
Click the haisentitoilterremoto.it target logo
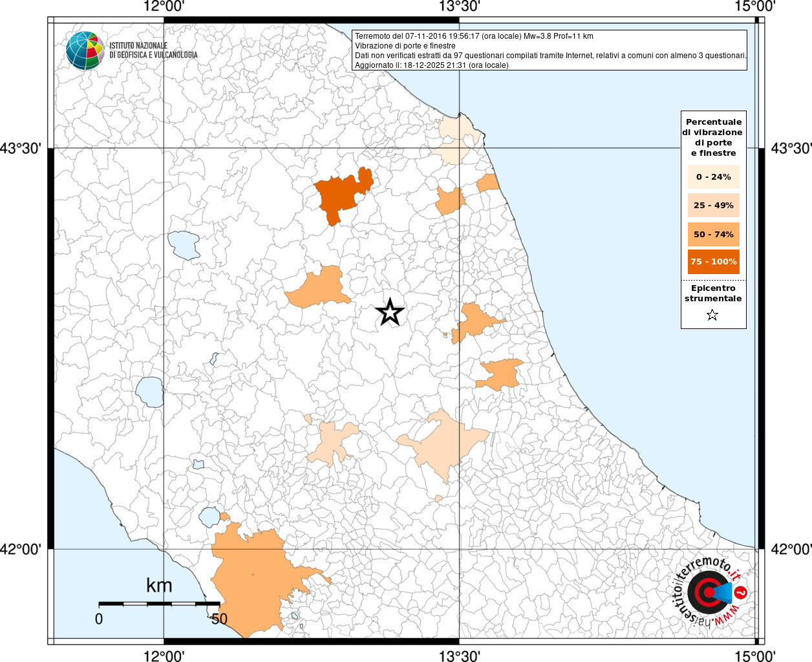710,593
